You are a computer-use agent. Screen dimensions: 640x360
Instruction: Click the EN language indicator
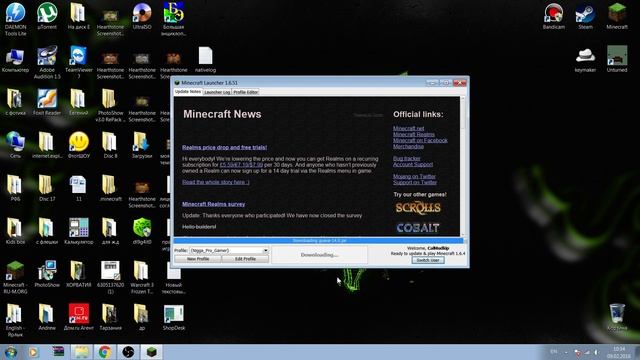(553, 351)
